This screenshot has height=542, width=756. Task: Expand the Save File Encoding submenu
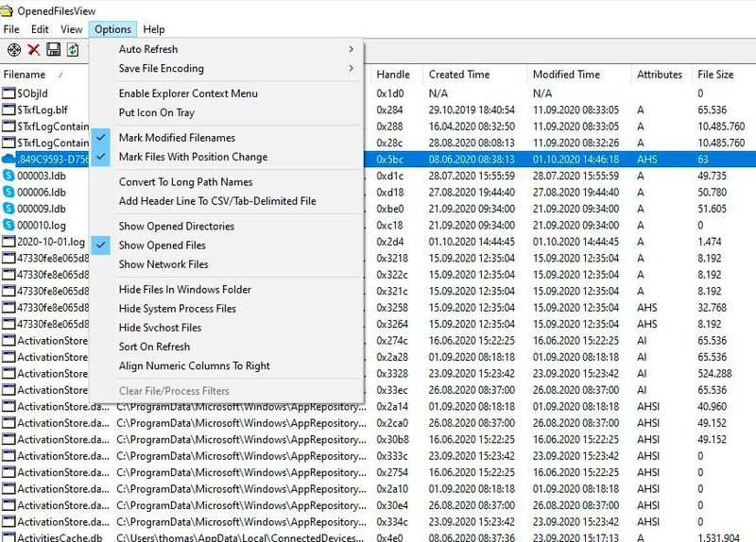pos(226,68)
